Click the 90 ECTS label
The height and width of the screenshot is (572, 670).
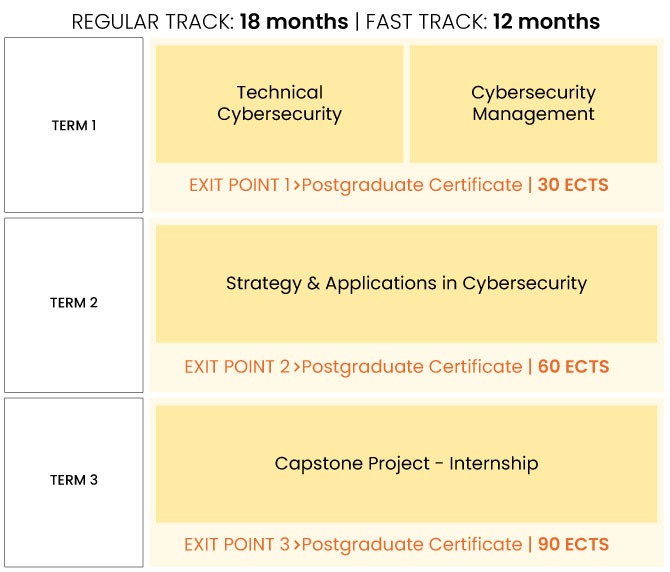coord(573,544)
